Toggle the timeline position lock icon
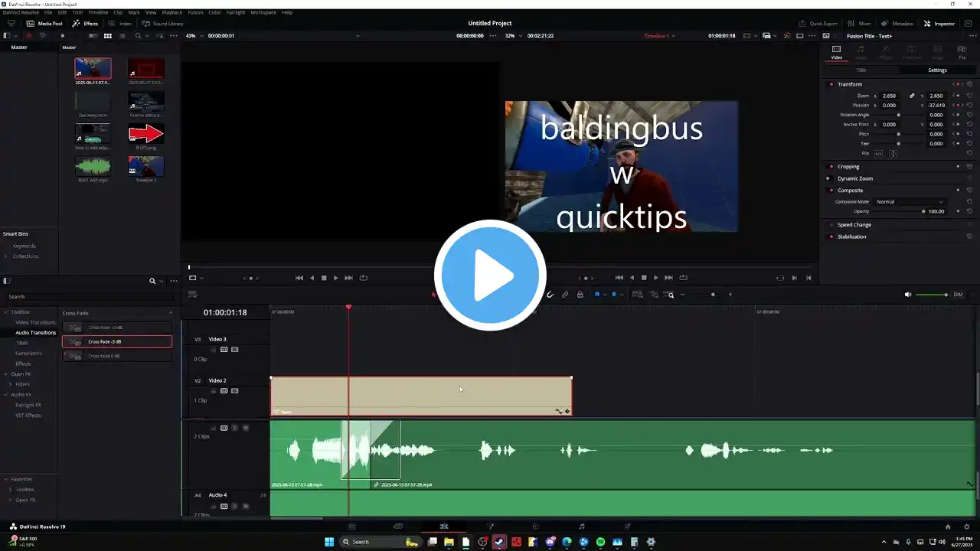This screenshot has height=551, width=980. [x=580, y=295]
